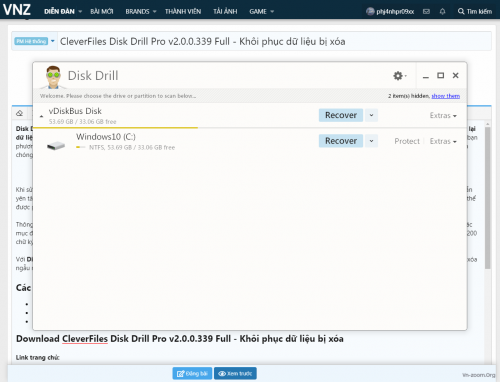Go to VNZ home logo

17,9
